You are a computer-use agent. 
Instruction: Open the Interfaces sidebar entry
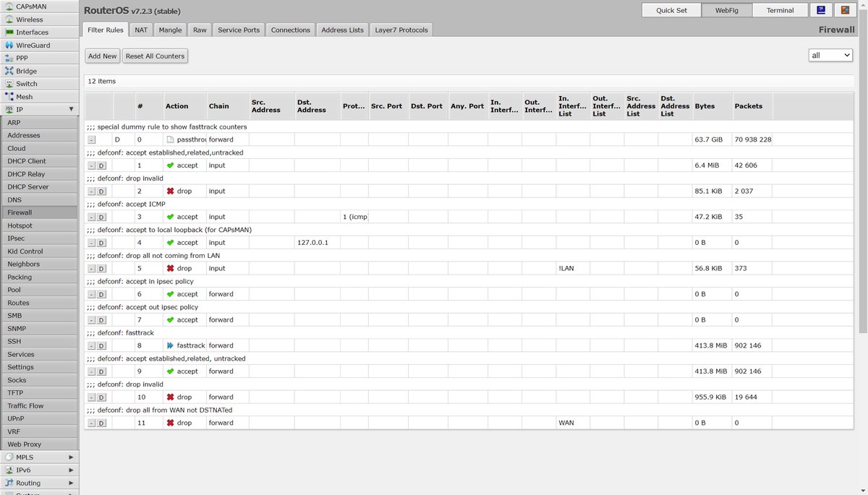[x=39, y=33]
